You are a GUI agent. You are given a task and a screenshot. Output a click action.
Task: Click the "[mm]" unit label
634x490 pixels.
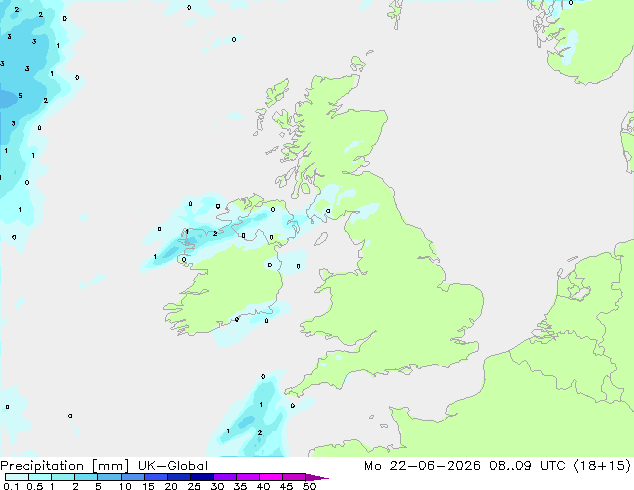tap(110, 466)
